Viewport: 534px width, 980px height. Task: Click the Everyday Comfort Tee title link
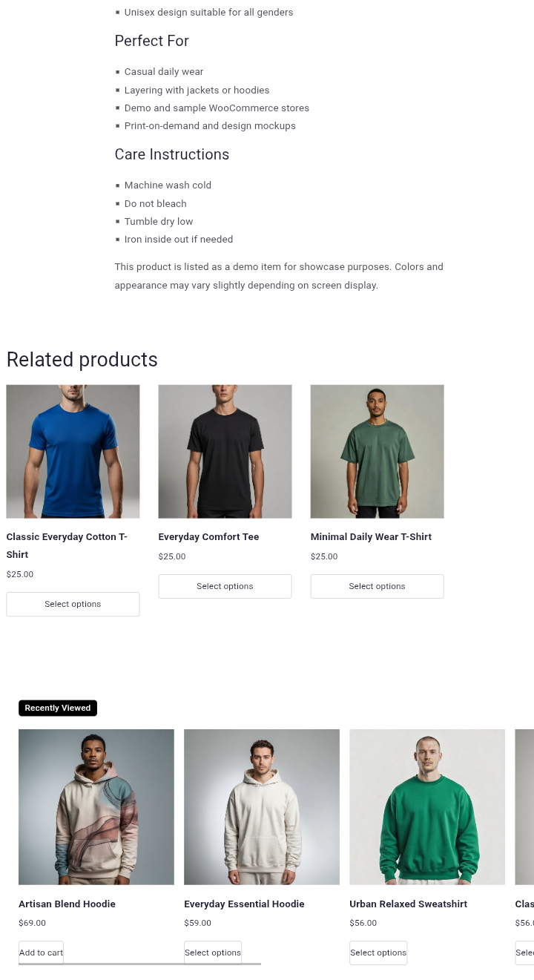point(208,536)
